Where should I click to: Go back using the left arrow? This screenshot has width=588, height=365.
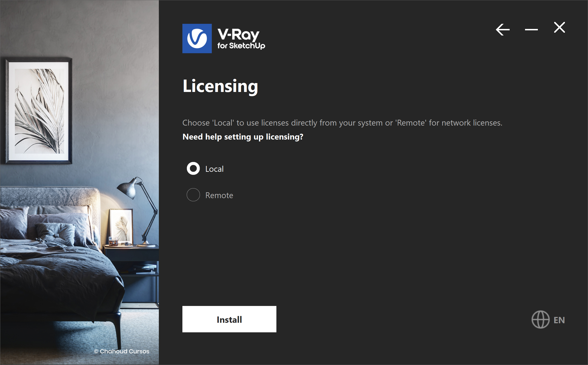pos(503,29)
